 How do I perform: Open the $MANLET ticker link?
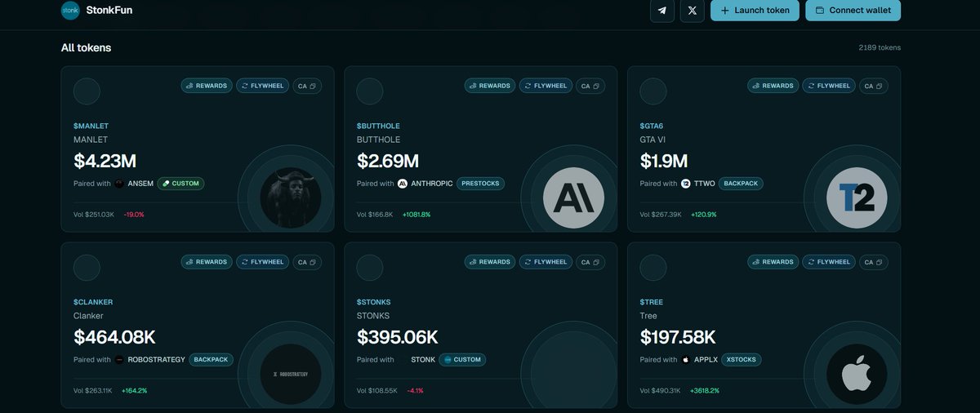(91, 127)
